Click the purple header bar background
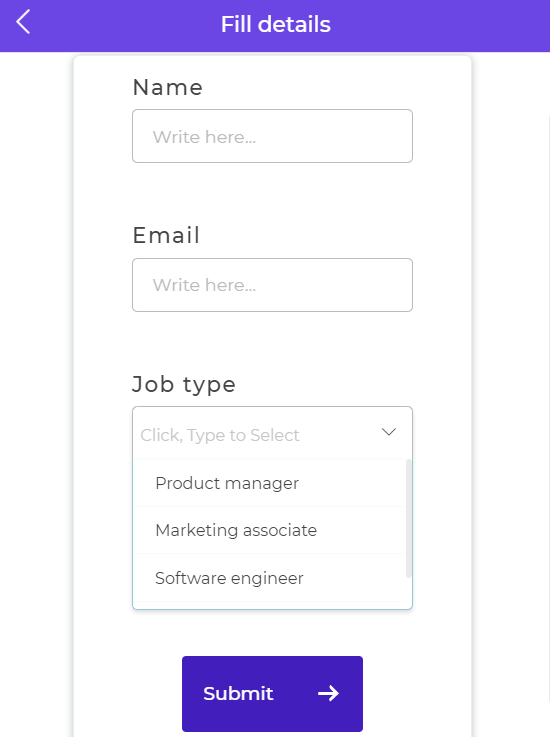The width and height of the screenshot is (550, 739). point(424,26)
